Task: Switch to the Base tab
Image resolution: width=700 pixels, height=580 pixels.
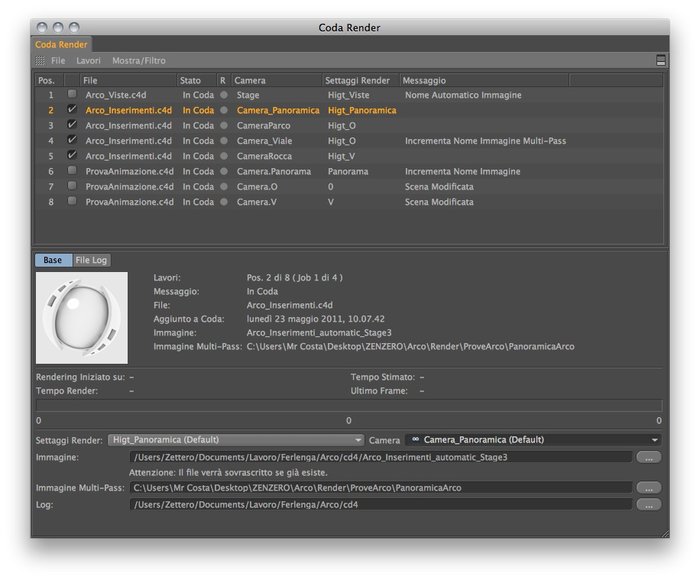Action: click(53, 260)
